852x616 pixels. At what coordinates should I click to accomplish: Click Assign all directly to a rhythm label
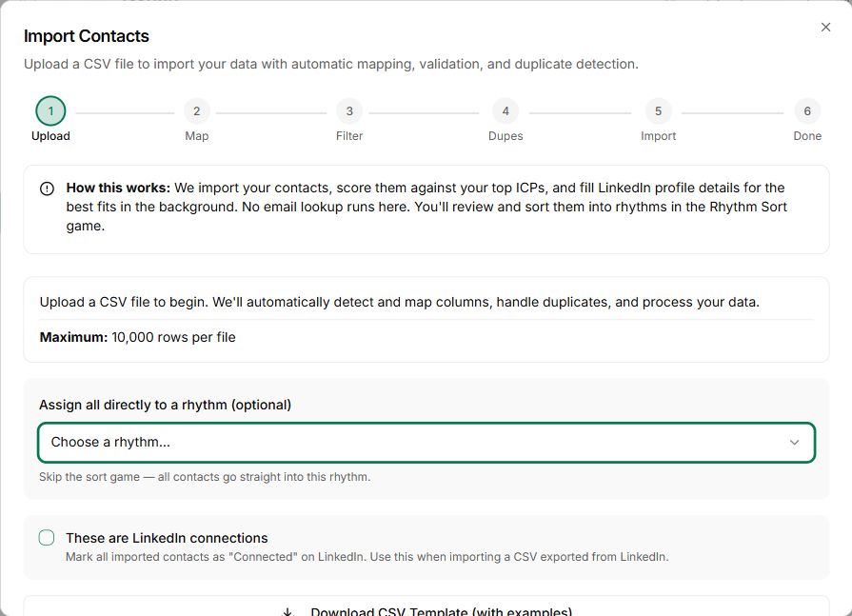(x=166, y=405)
